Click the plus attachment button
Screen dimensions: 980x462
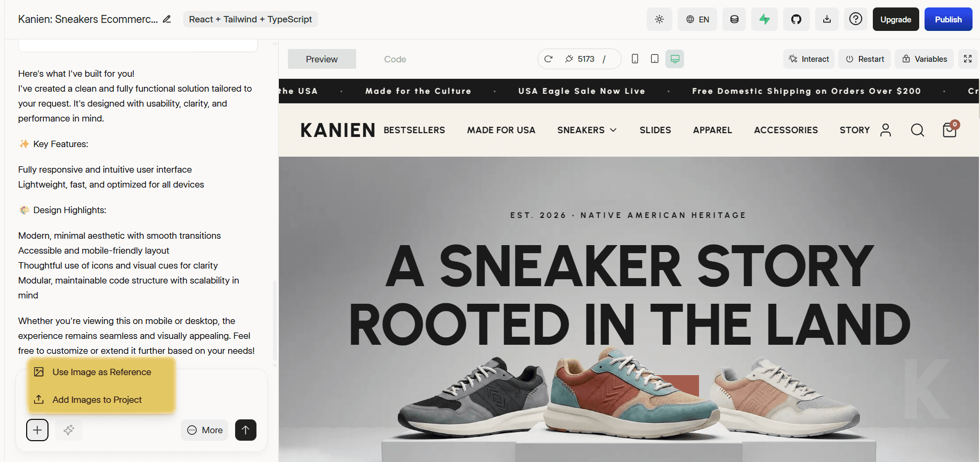[37, 430]
